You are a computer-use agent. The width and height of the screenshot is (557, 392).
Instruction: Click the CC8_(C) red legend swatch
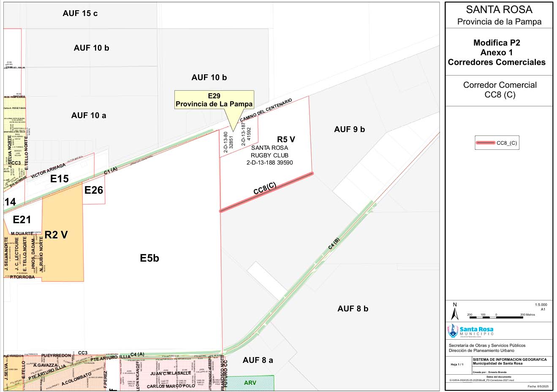click(485, 143)
